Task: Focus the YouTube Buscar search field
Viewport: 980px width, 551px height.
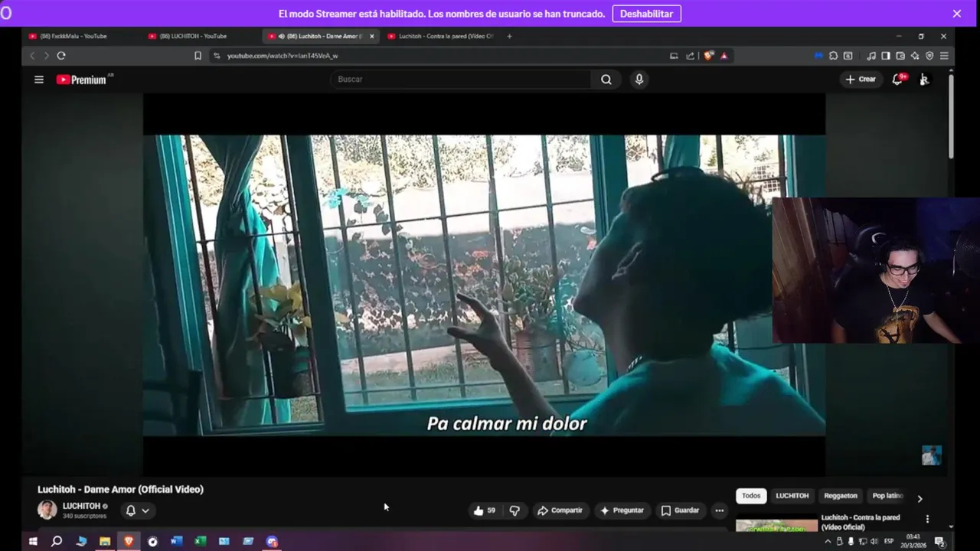Action: click(461, 80)
